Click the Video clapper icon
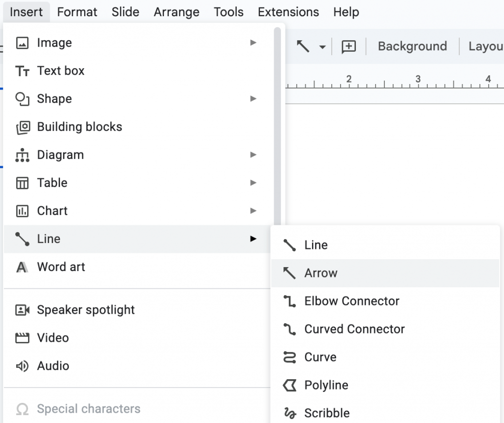The width and height of the screenshot is (504, 423). point(22,338)
